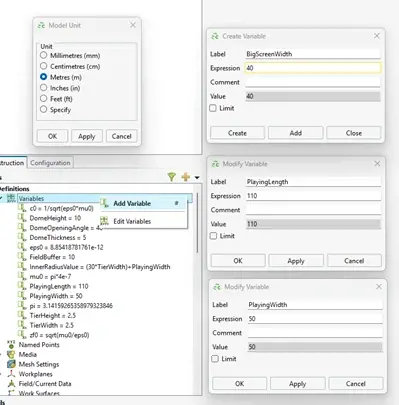Switch to the Construction tab
Image resolution: width=399 pixels, height=405 pixels.
click(12, 163)
